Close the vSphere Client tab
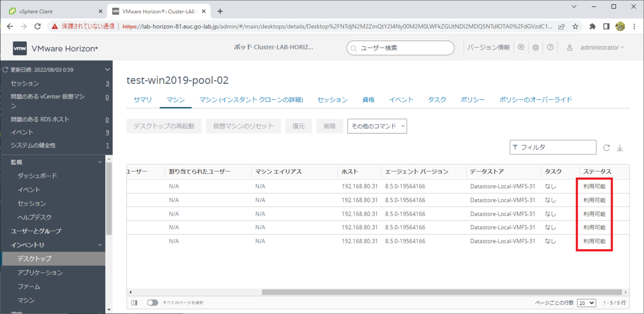Screen dimensions: 644x314 point(101,11)
